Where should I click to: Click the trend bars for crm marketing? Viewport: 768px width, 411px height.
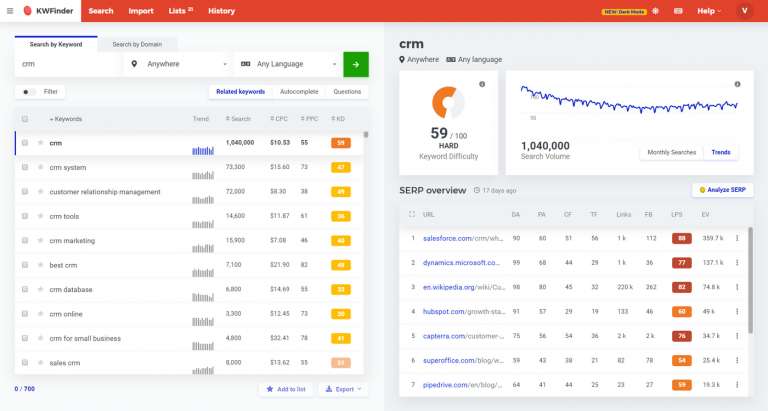[x=203, y=247]
